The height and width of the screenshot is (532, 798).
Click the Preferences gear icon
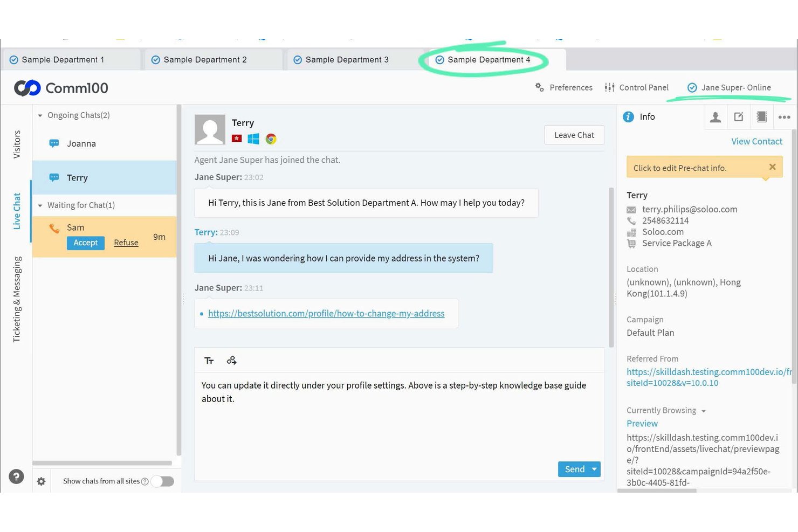click(539, 87)
